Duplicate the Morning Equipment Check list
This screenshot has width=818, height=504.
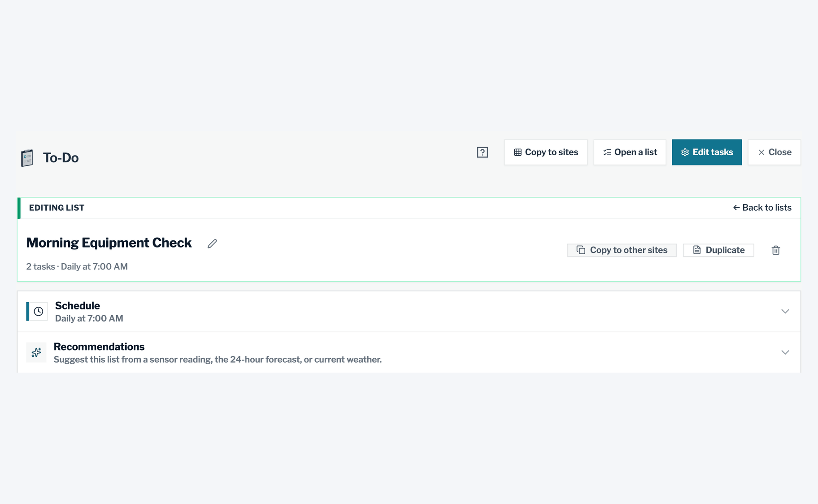coord(718,250)
